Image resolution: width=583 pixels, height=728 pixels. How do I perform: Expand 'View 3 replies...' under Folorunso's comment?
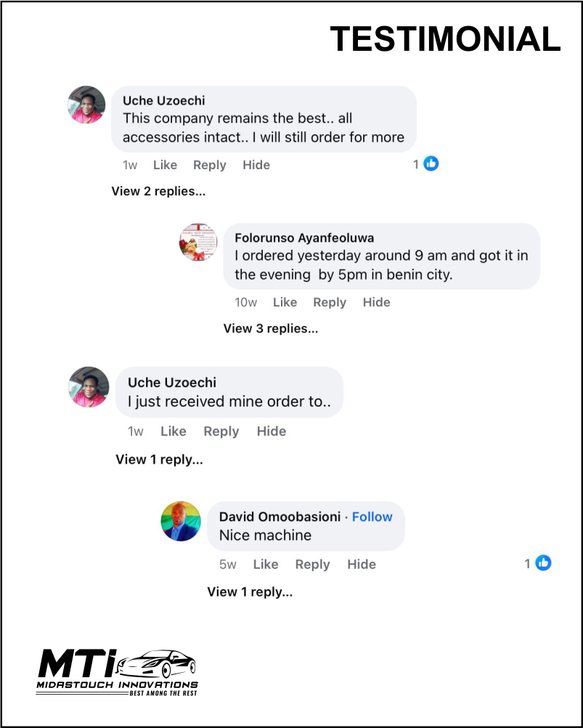(270, 329)
